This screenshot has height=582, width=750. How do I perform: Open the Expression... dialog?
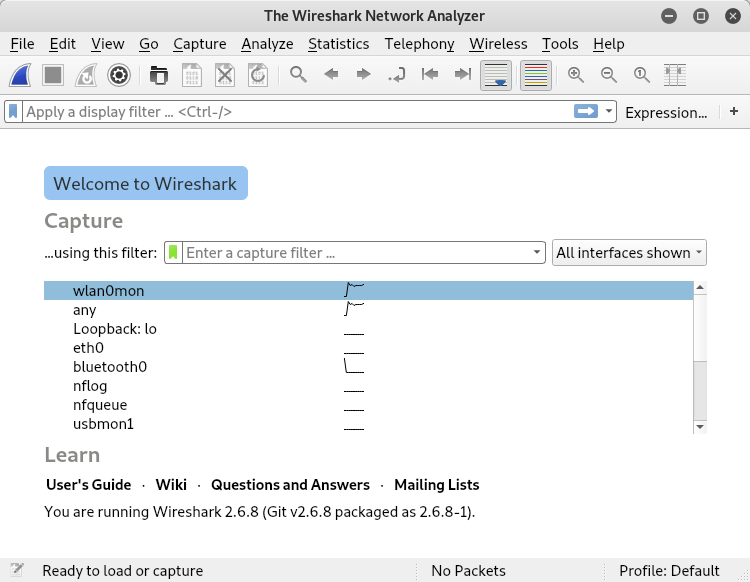click(666, 112)
